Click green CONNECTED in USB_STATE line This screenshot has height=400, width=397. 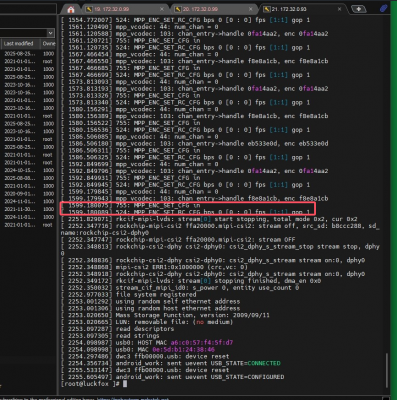pyautogui.click(x=264, y=363)
